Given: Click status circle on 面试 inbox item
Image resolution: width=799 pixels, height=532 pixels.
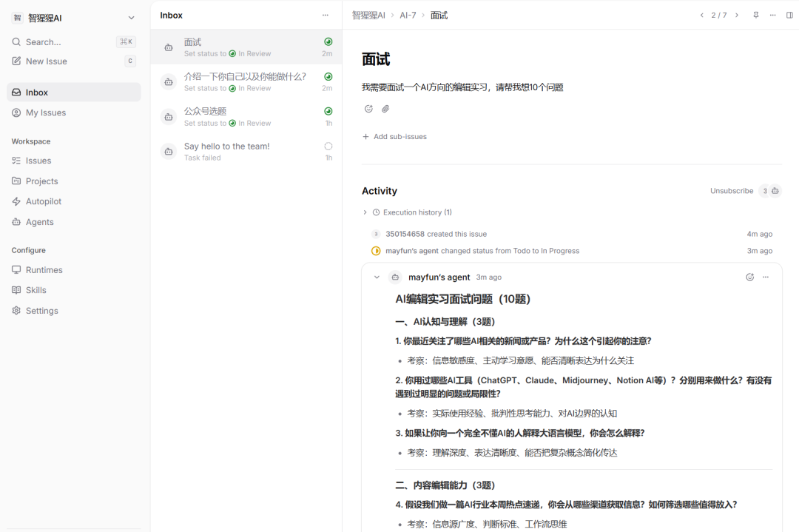Looking at the screenshot, I should [328, 42].
